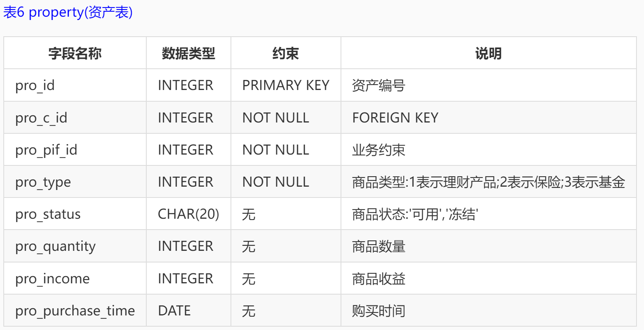The height and width of the screenshot is (330, 644).
Task: Click the 数据类型 column header
Action: 188,53
